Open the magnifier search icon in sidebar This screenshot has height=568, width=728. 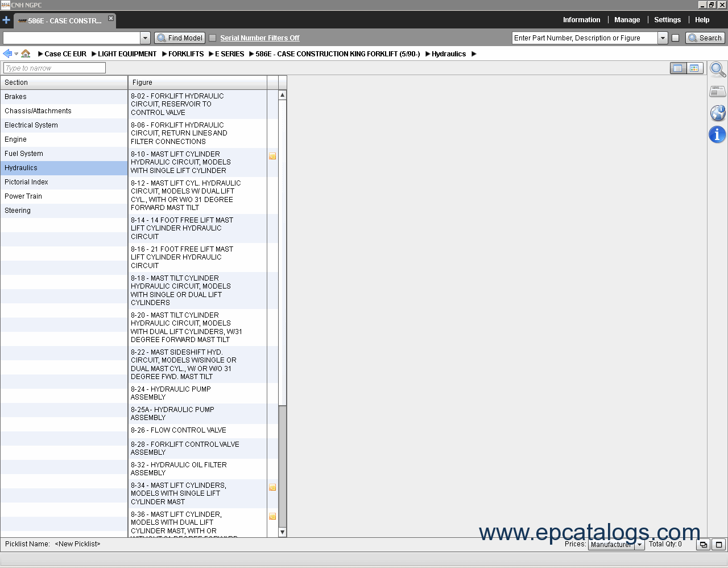click(x=718, y=69)
